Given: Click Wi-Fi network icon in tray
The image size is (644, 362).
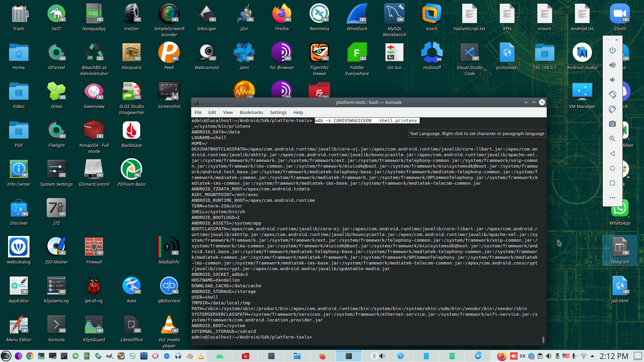Looking at the screenshot, I should click(x=584, y=356).
